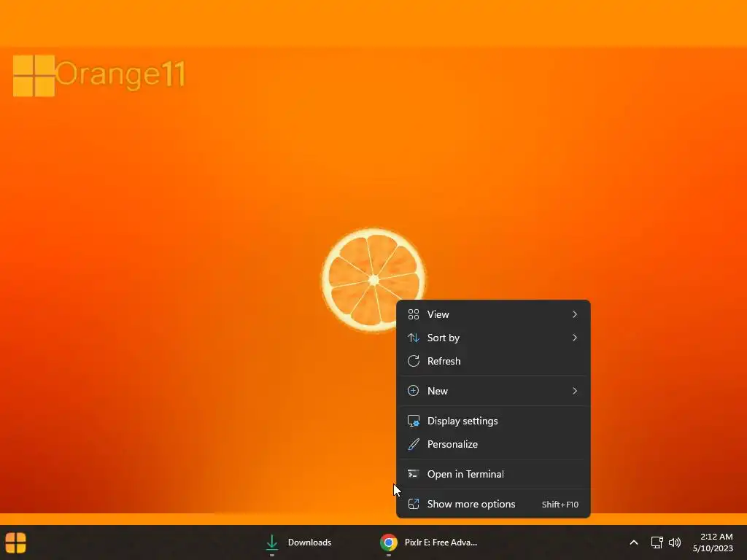
Task: Click the Shift+F10 shortcut text
Action: 560,505
